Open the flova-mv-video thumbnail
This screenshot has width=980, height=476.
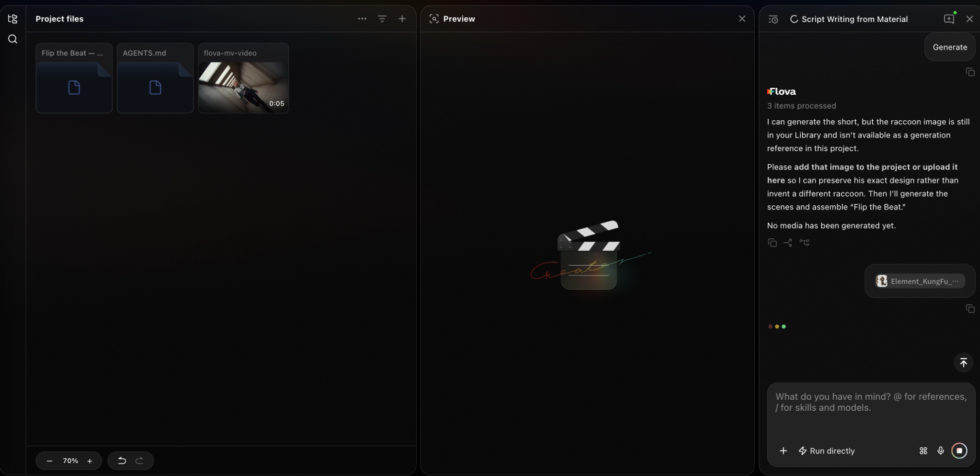(x=243, y=78)
